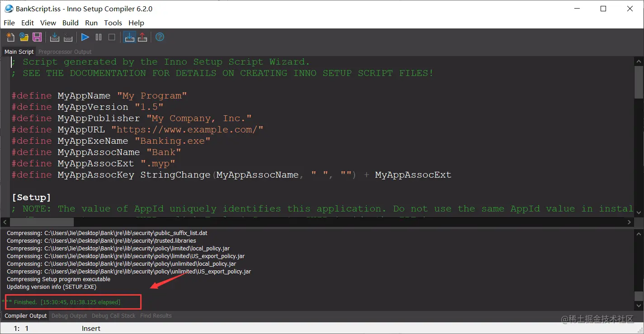Click the limited\US_export_policy.jar output line

(x=126, y=256)
